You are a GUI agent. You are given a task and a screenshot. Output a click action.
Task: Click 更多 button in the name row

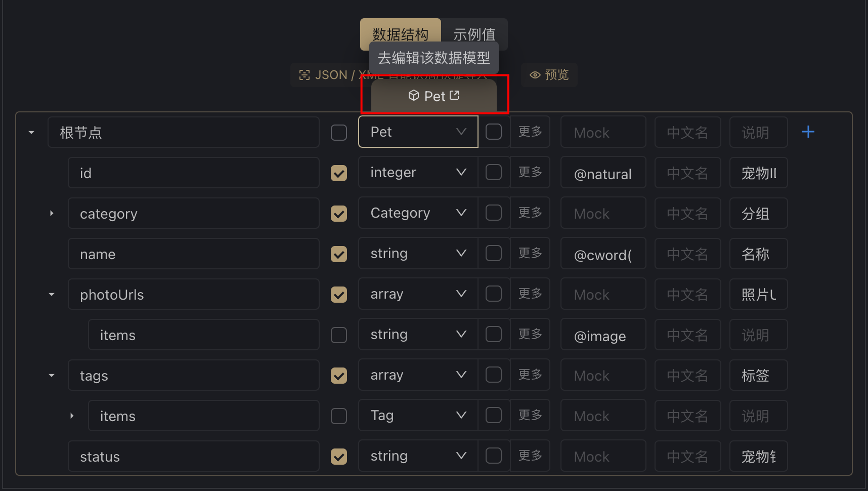click(x=530, y=253)
